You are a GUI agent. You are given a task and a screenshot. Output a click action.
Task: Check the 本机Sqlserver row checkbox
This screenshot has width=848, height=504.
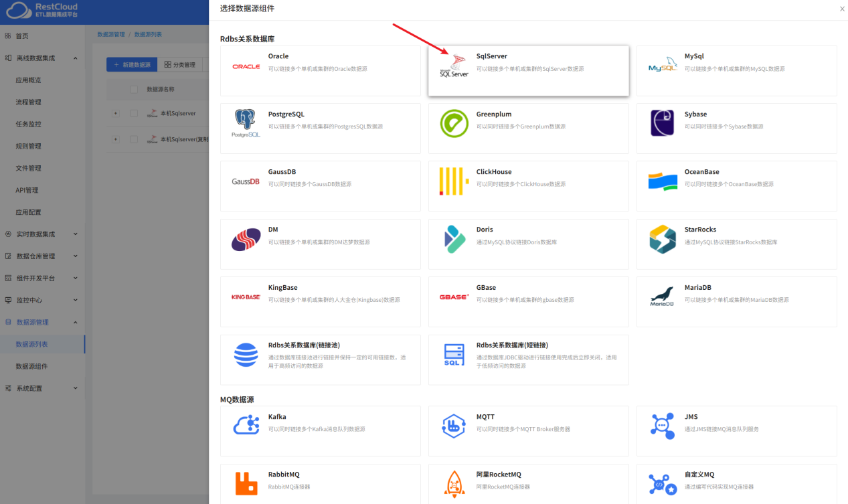pyautogui.click(x=134, y=113)
